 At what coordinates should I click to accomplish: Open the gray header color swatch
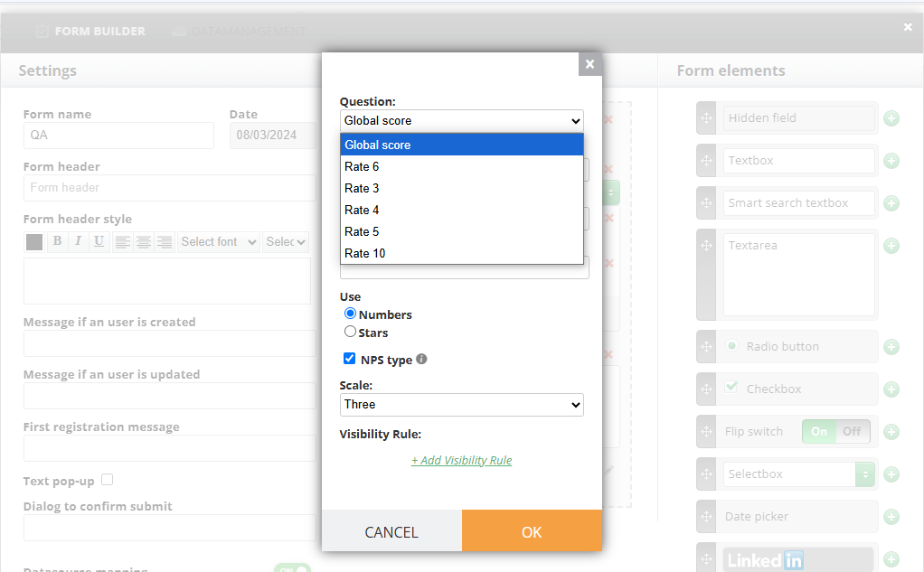click(x=34, y=241)
